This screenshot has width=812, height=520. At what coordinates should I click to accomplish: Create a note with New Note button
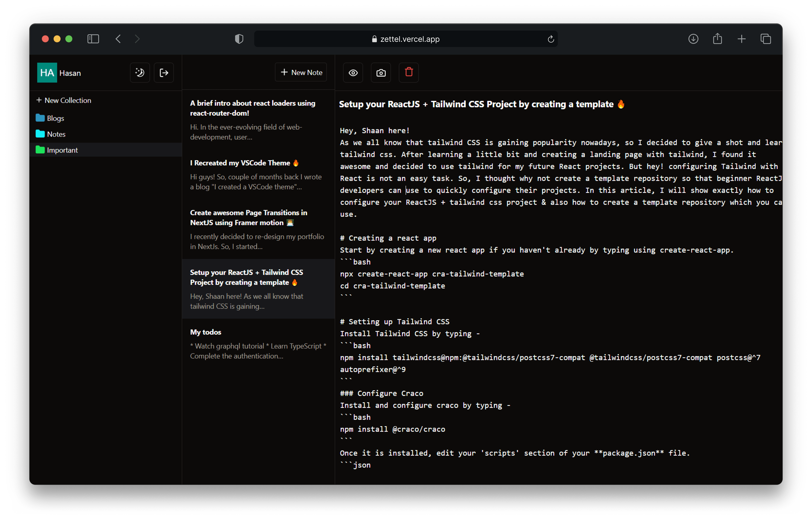[x=301, y=72]
